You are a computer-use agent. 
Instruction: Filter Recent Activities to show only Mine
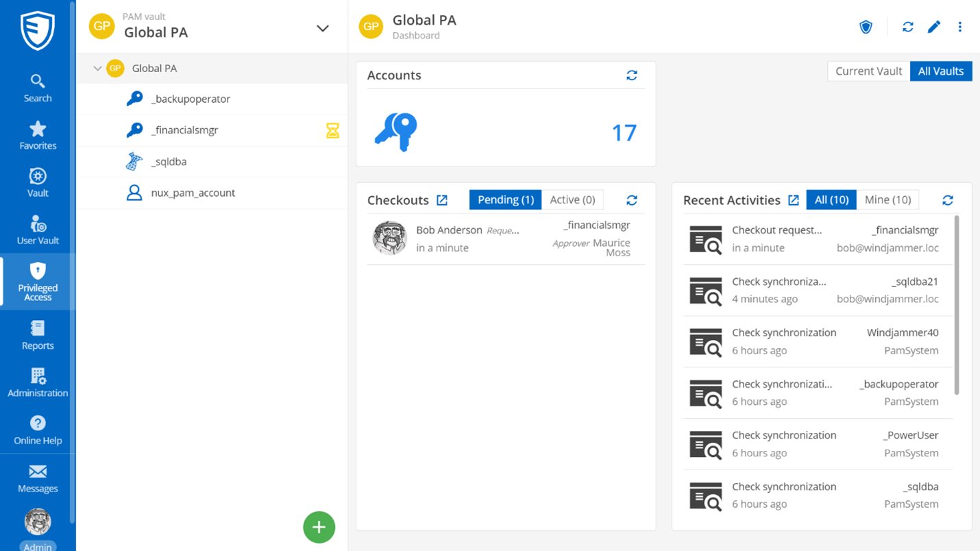[x=887, y=199]
